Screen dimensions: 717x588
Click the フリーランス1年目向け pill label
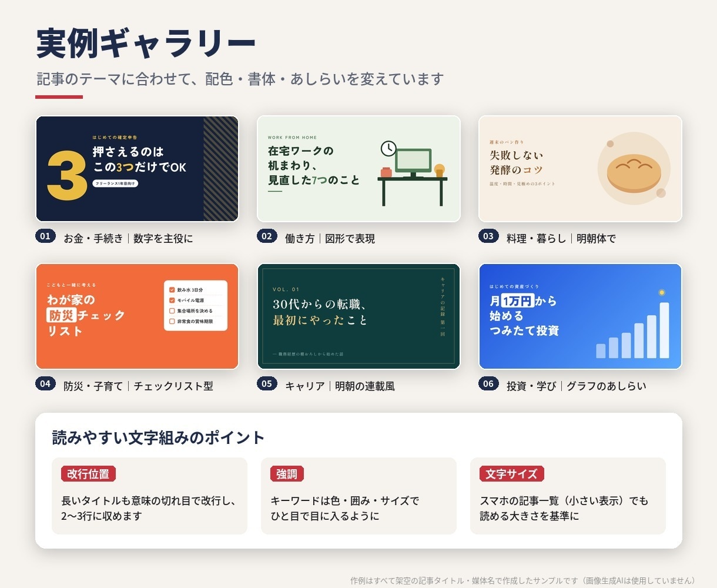point(116,183)
